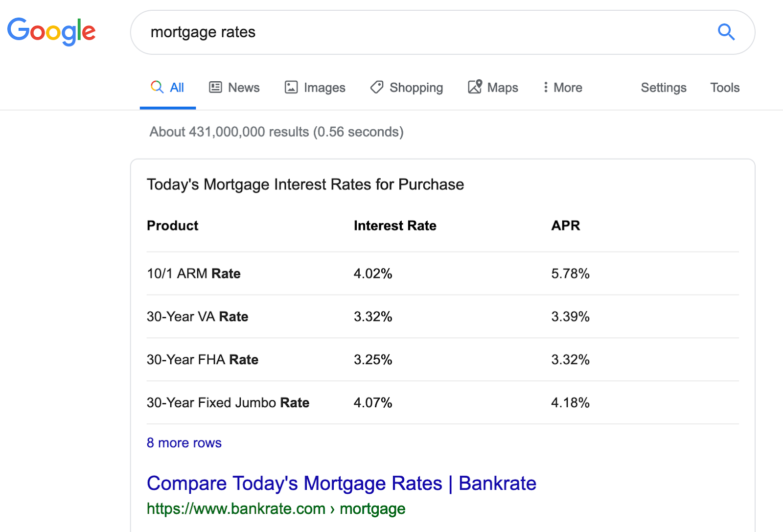
Task: Switch to the News results tab
Action: 244,88
